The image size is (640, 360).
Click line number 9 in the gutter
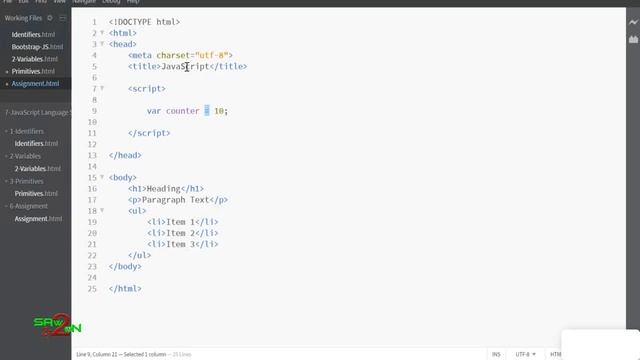(94, 111)
